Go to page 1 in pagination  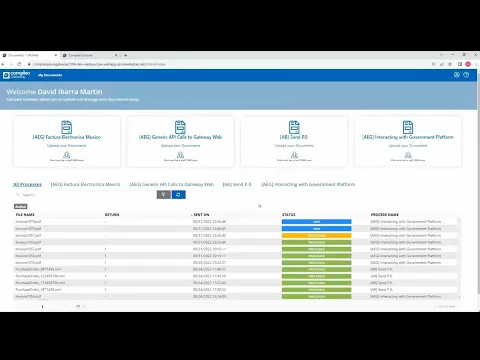click(x=42, y=306)
